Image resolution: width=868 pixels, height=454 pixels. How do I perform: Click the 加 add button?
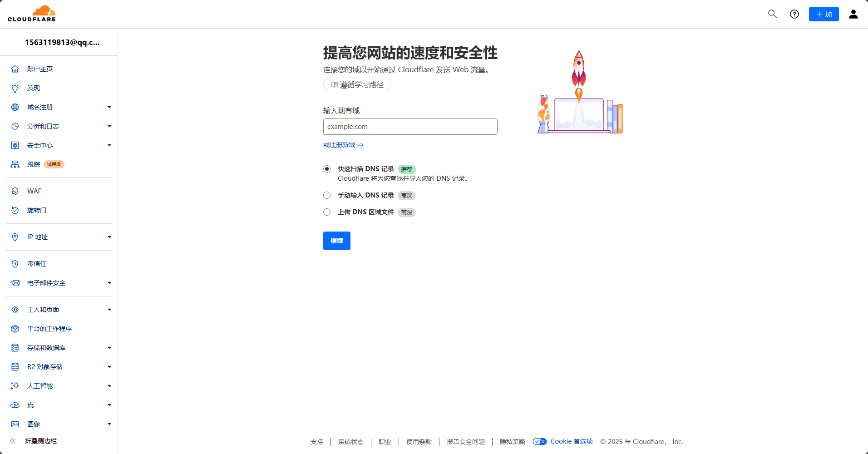[824, 14]
